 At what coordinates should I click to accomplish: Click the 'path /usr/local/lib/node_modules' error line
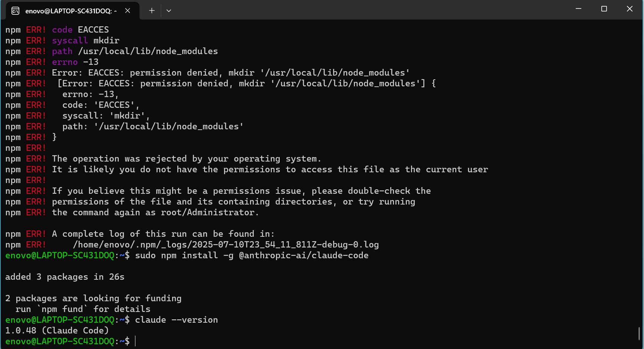(135, 51)
